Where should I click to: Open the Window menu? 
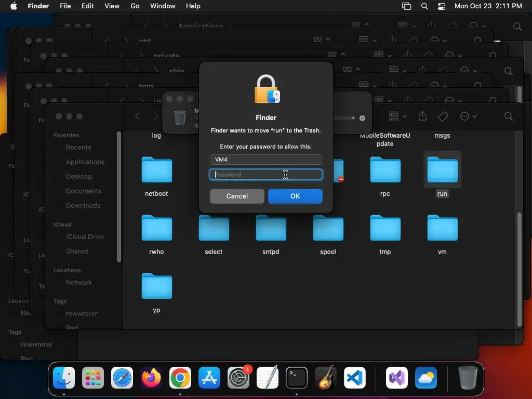coord(163,6)
